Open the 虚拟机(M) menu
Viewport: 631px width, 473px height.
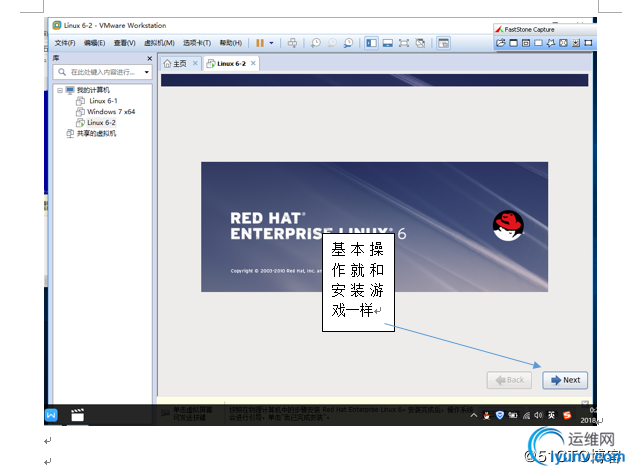pos(159,43)
